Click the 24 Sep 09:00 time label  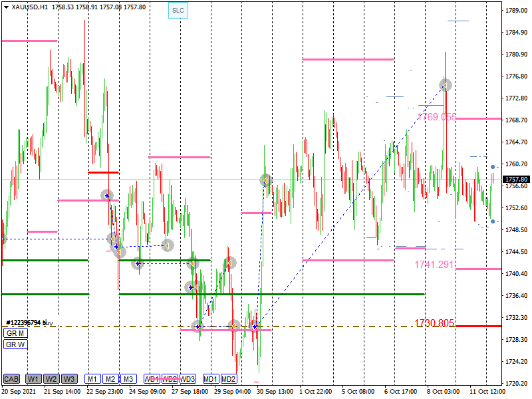point(147,392)
